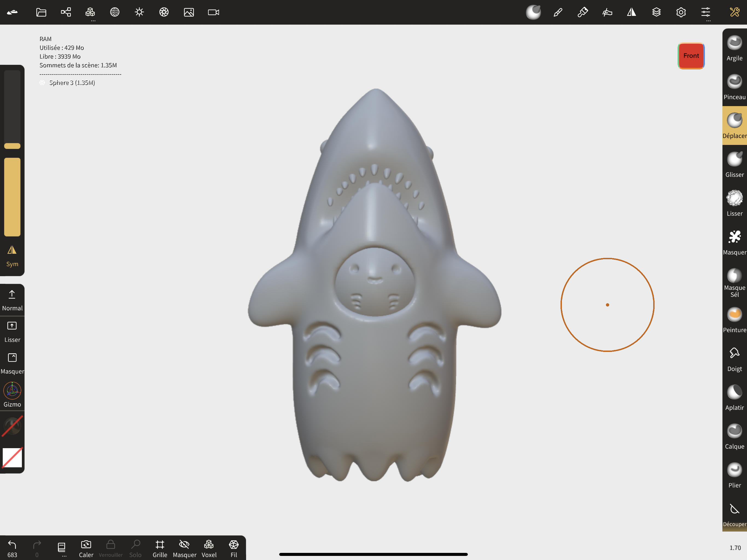Viewport: 747px width, 560px height.
Task: Select the Découper trim tool
Action: [734, 514]
